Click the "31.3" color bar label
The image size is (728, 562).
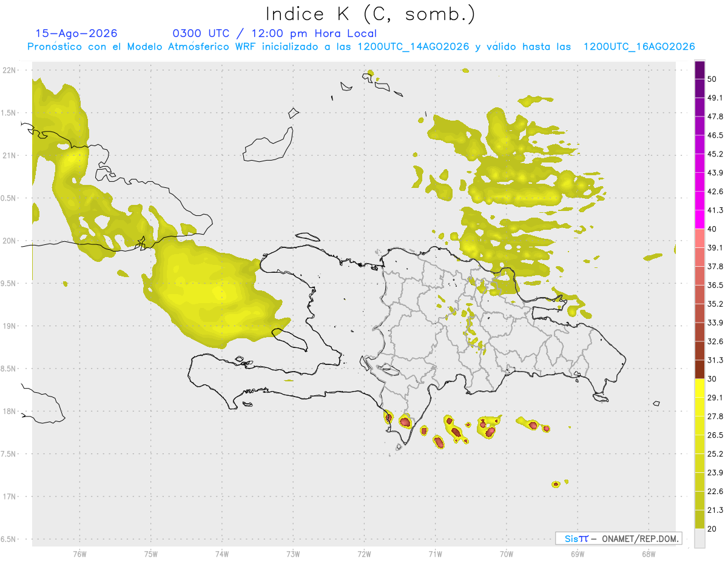coord(715,360)
